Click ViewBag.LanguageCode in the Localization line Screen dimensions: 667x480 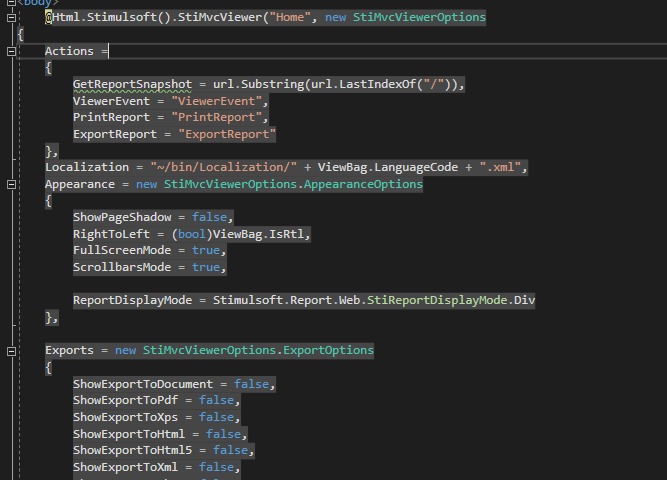click(388, 167)
